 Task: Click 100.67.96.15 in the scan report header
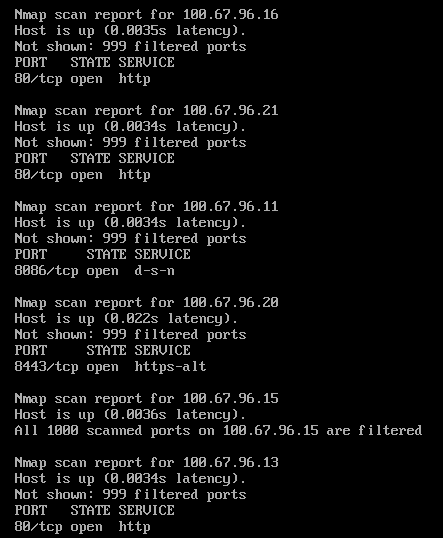[230, 399]
